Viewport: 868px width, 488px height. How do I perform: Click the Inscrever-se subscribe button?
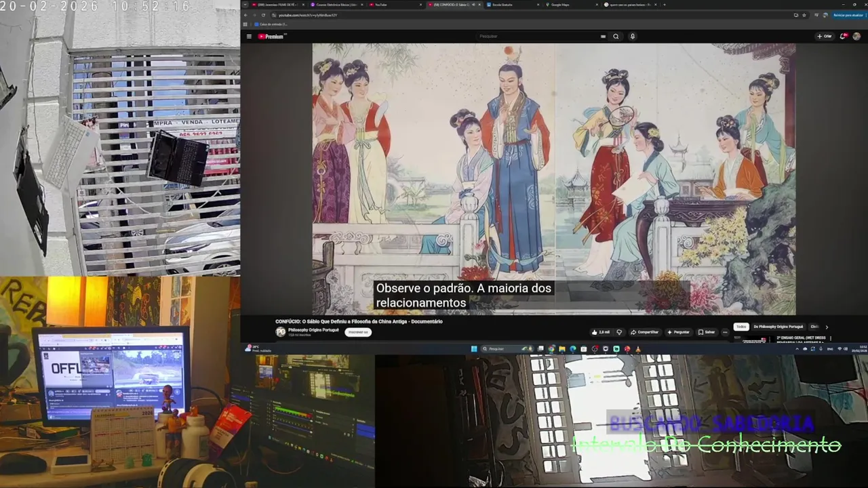(x=357, y=332)
